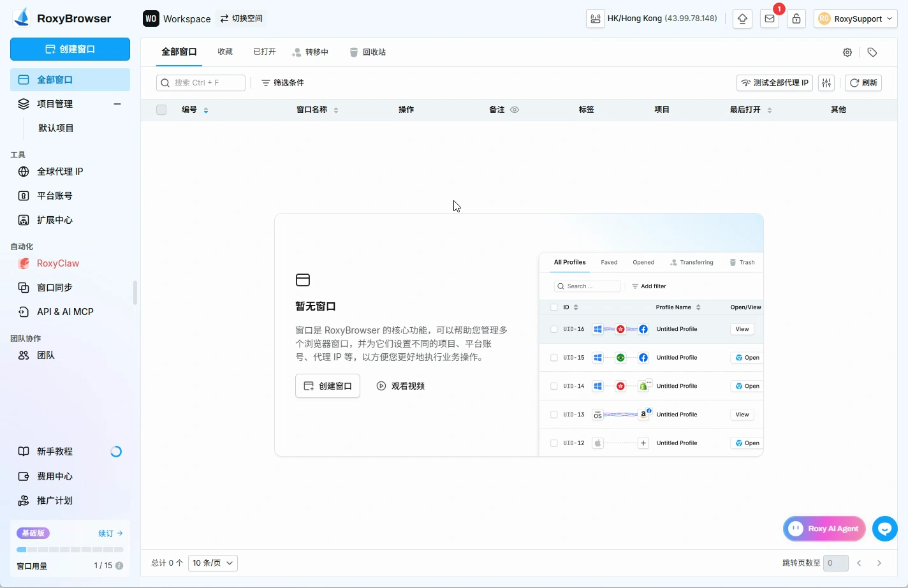Viewport: 908px width, 588px height.
Task: Collapse the 项目管理 section with minus icon
Action: click(117, 104)
